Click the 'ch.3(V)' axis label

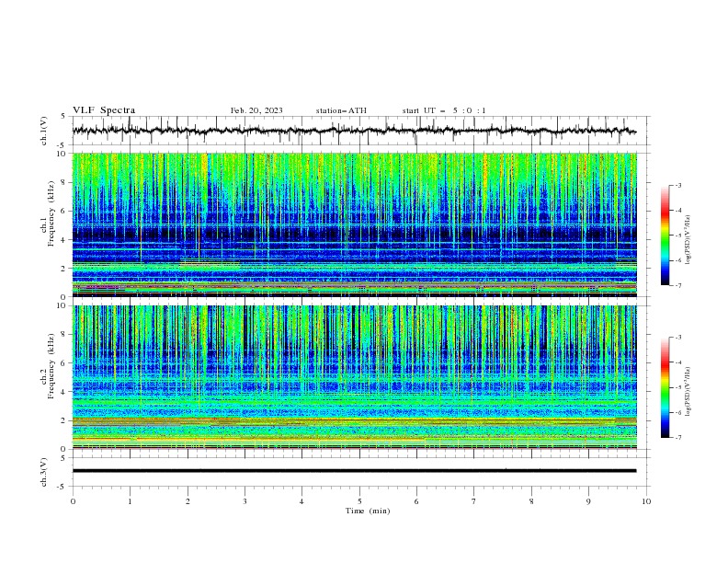pyautogui.click(x=44, y=472)
